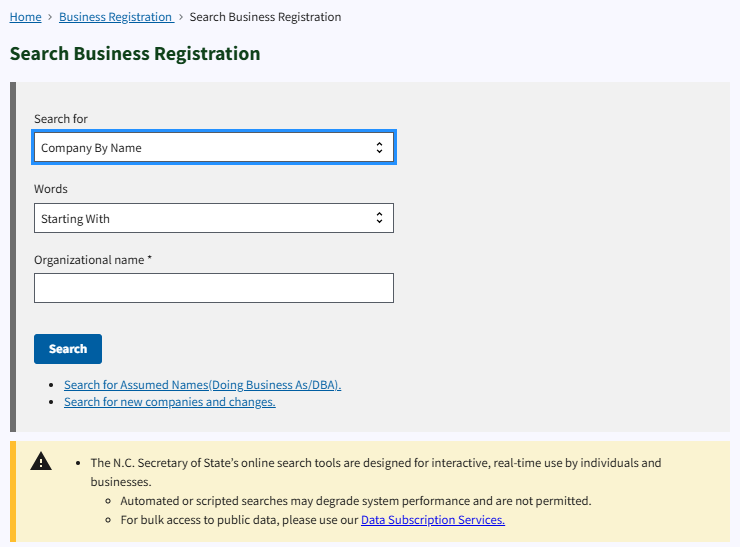Click the chevron separator after Business Registration breadcrumb

[181, 17]
